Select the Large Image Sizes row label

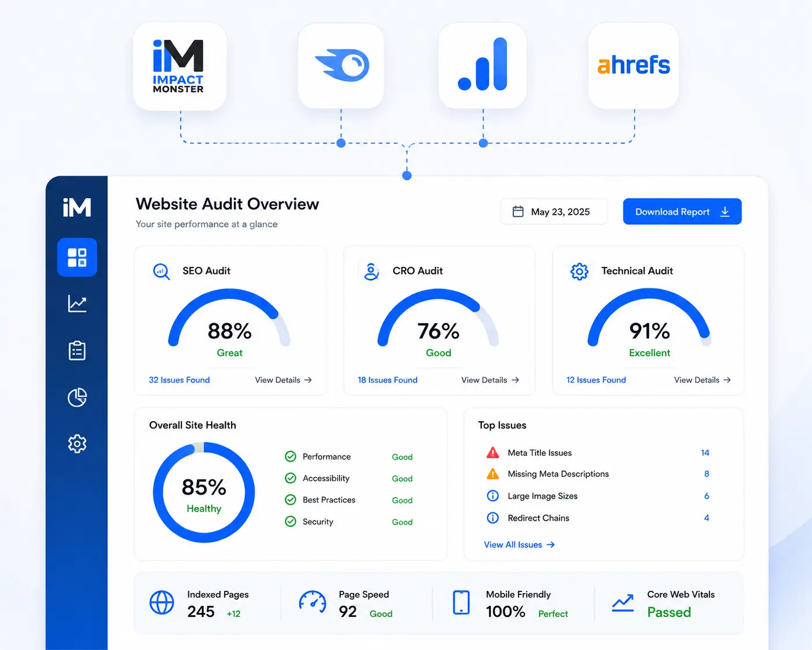pyautogui.click(x=543, y=496)
